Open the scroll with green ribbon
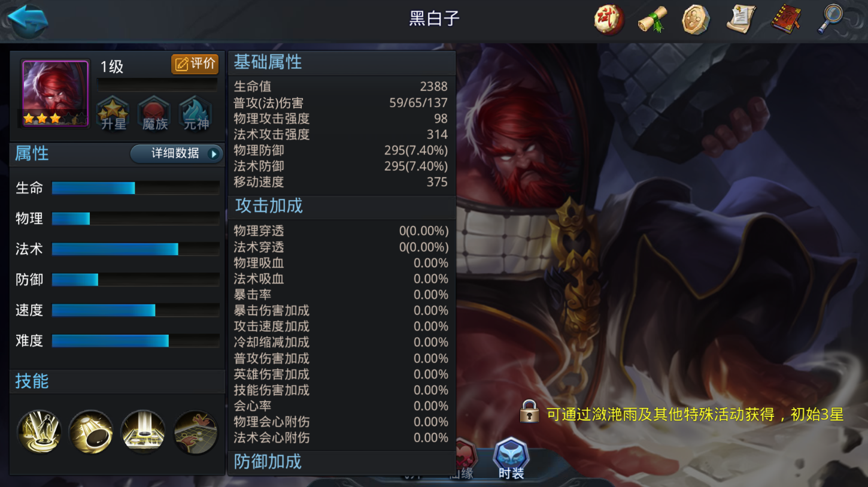The width and height of the screenshot is (868, 487). (652, 19)
